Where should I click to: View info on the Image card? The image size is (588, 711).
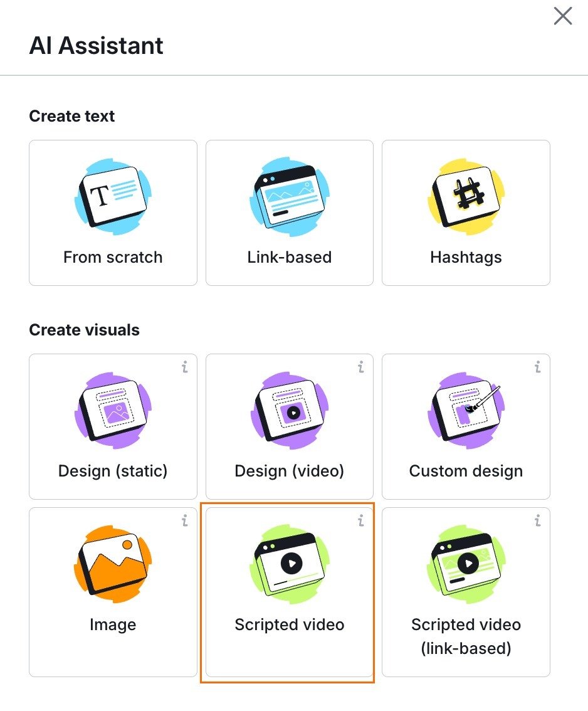pos(185,522)
